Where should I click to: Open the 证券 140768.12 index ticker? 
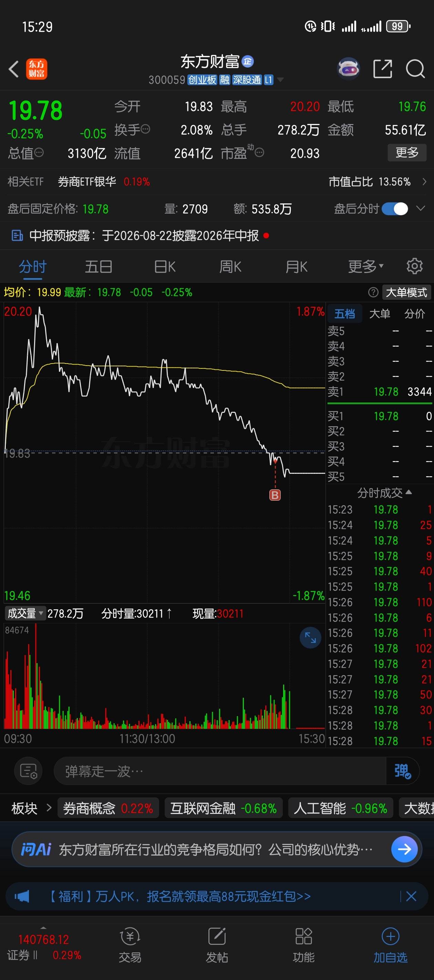(x=44, y=947)
